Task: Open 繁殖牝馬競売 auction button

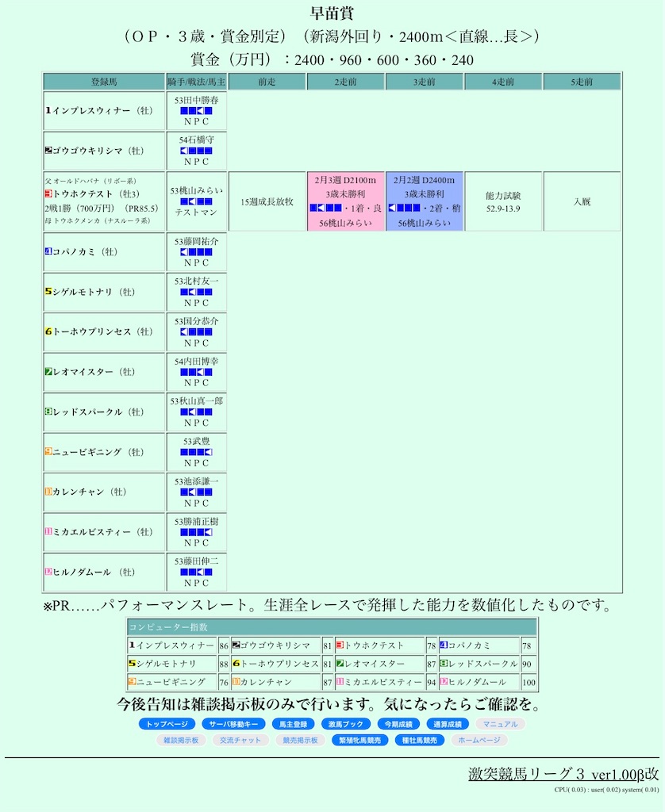Action: coord(359,740)
